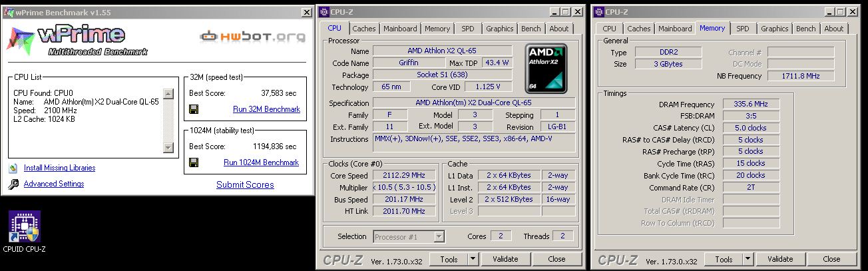Open Memory tab in CPU window

pyautogui.click(x=437, y=29)
